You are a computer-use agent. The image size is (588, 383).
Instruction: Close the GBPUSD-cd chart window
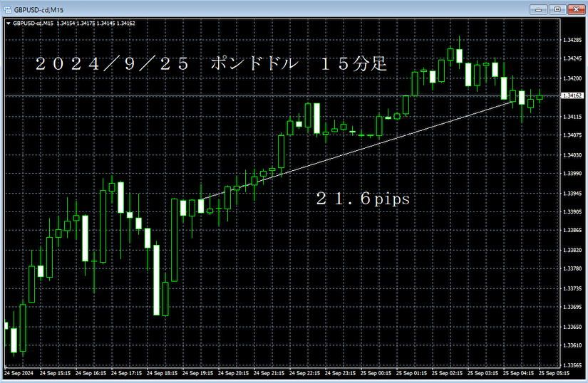[577, 9]
